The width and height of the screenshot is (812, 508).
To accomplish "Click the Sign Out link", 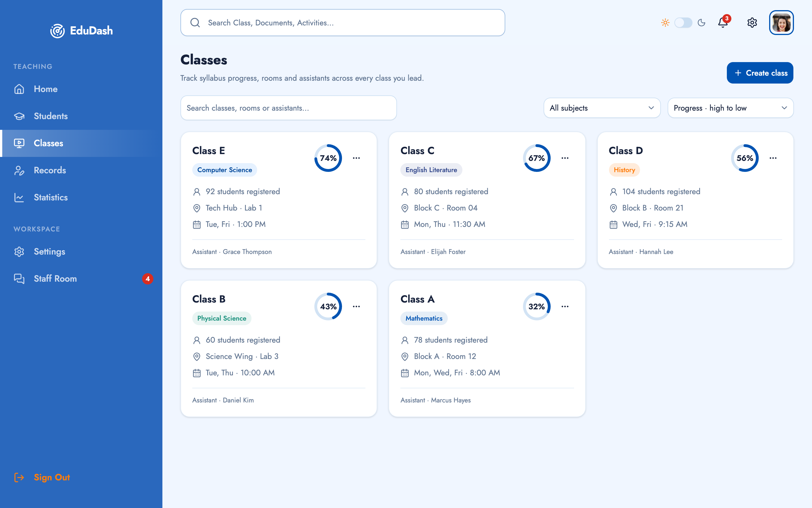I will click(x=52, y=478).
